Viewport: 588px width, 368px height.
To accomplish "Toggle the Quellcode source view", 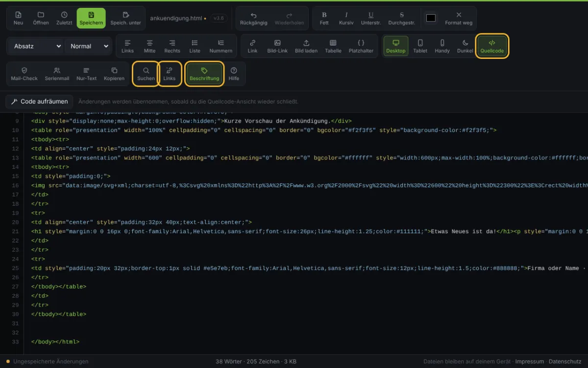I will (x=492, y=46).
